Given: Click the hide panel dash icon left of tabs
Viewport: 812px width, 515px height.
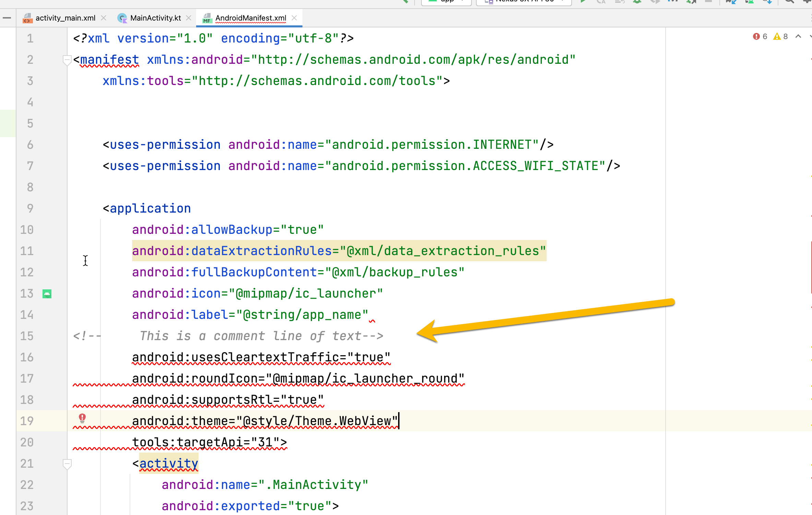Looking at the screenshot, I should 7,18.
